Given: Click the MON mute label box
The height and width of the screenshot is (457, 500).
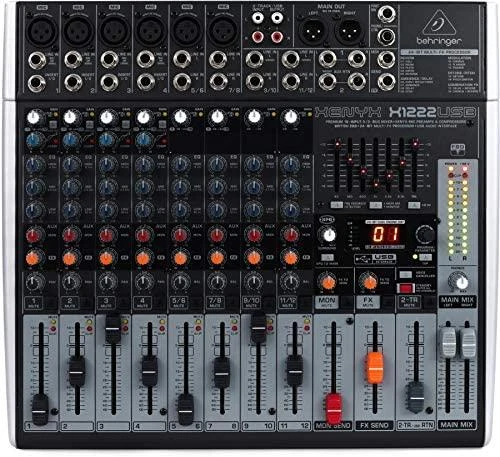Looking at the screenshot, I should pyautogui.click(x=327, y=302).
